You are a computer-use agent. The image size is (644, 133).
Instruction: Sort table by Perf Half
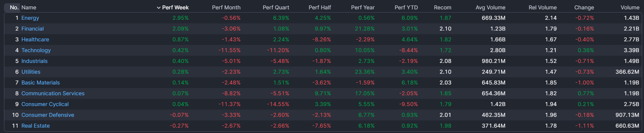click(x=320, y=8)
